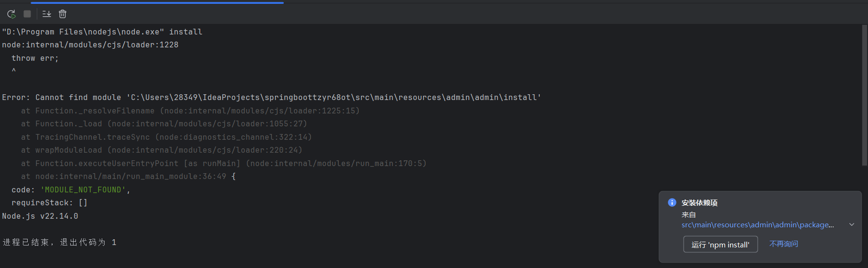This screenshot has height=268, width=868.
Task: Click the Rerun icon in the run toolbar
Action: tap(11, 14)
